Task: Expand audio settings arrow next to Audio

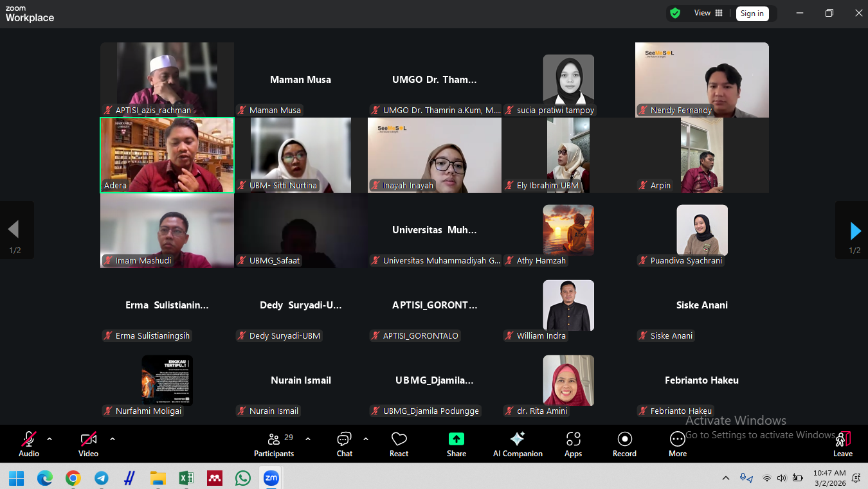Action: click(50, 440)
